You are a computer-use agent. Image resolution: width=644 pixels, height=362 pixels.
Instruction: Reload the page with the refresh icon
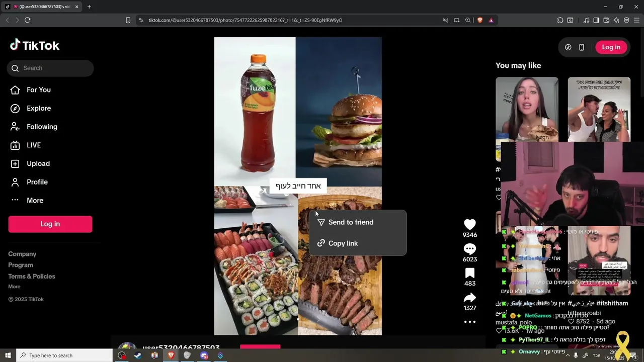coord(27,20)
